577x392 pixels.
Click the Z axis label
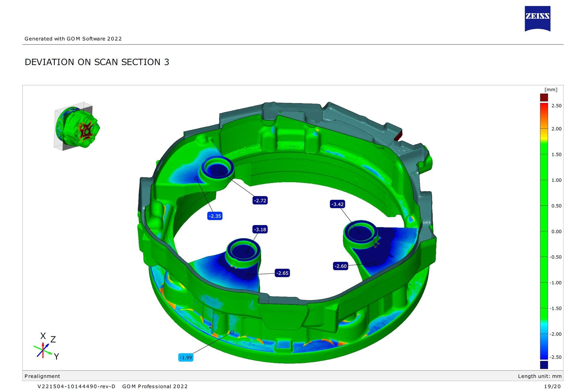click(53, 339)
